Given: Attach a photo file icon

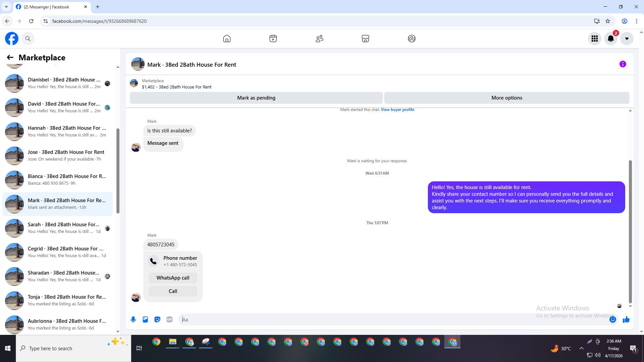Looking at the screenshot, I should pos(145,319).
